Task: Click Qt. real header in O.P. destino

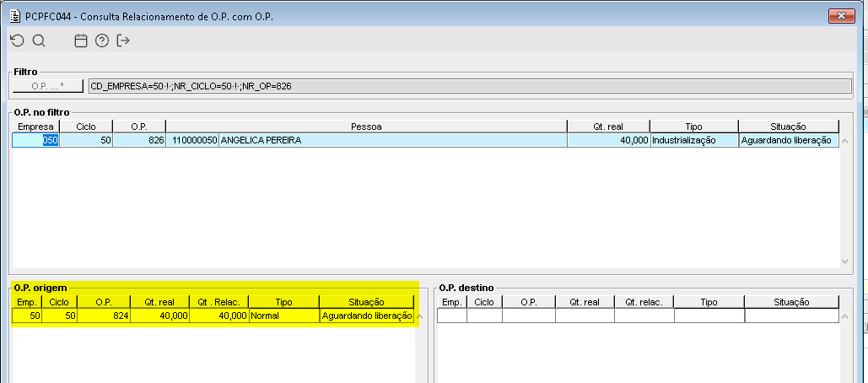Action: [585, 302]
